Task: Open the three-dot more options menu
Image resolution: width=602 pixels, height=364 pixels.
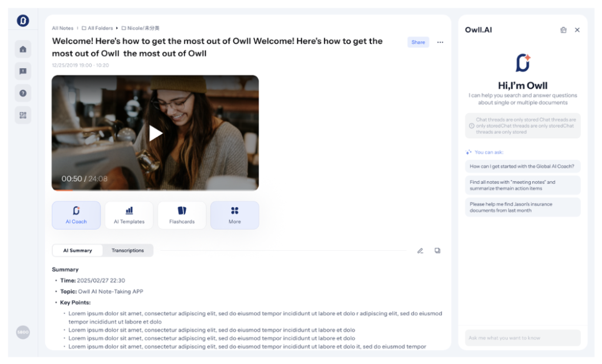Action: (x=440, y=42)
